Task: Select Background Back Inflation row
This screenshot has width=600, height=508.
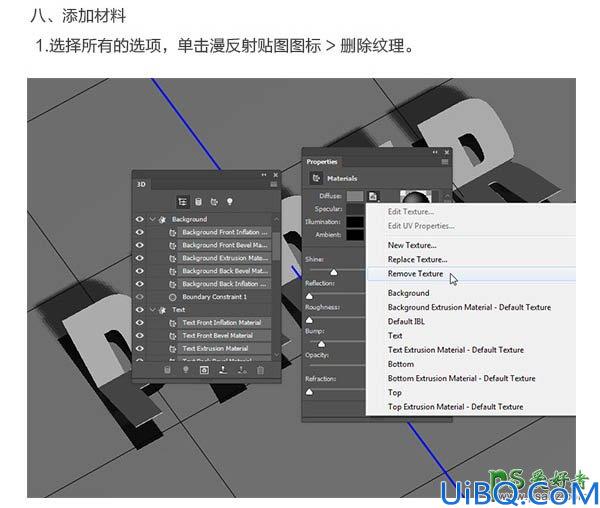Action: point(224,284)
